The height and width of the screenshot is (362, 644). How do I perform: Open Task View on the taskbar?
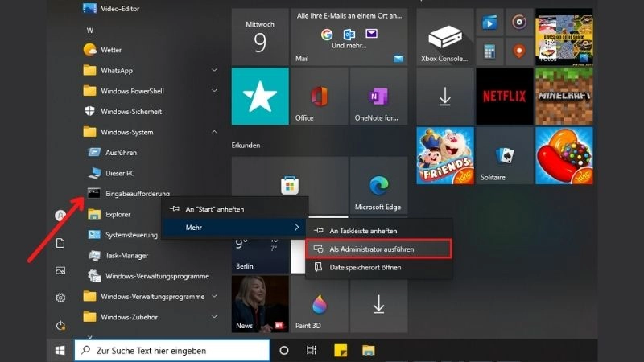coord(312,351)
